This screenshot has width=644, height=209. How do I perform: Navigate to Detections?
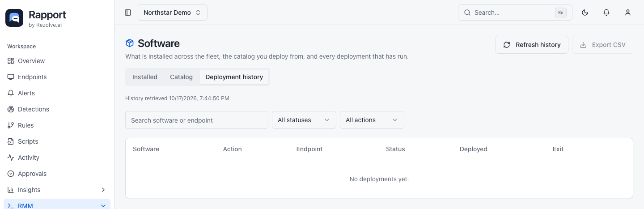(57, 109)
